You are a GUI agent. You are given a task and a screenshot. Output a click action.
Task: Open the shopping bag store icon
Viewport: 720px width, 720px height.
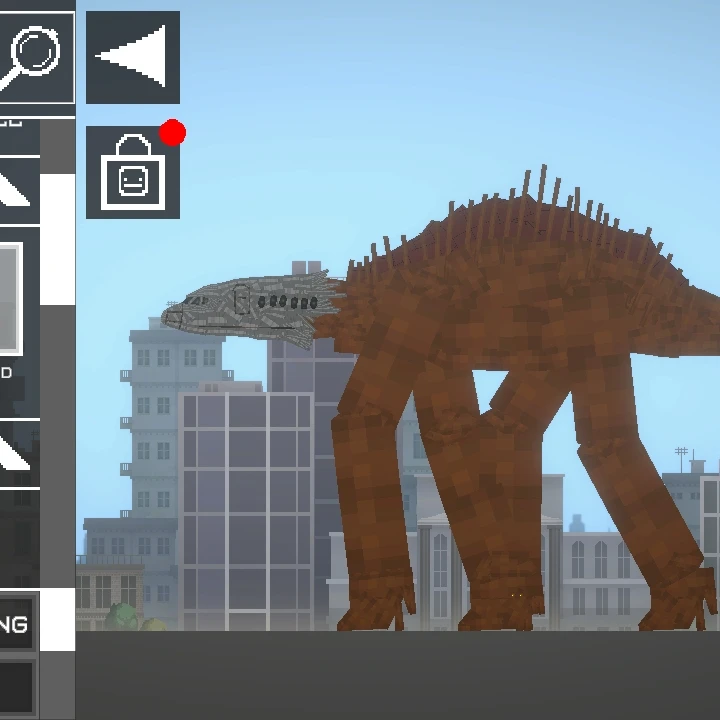(133, 172)
